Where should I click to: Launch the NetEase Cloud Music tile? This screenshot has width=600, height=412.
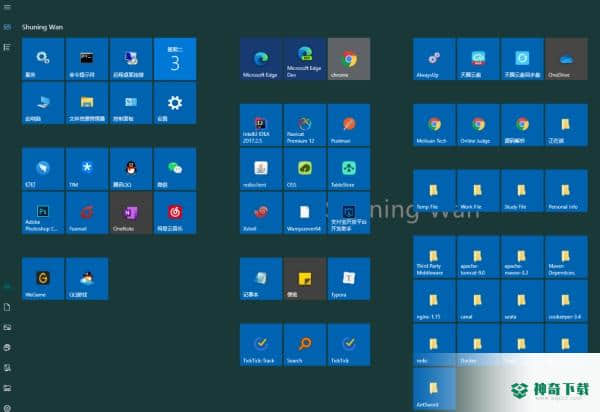click(x=175, y=213)
